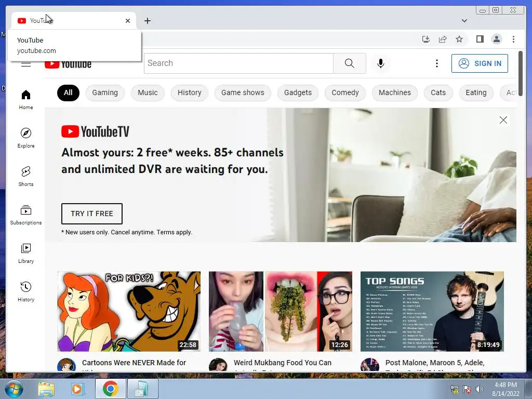Open the YouTube guide hamburger menu

[26, 64]
